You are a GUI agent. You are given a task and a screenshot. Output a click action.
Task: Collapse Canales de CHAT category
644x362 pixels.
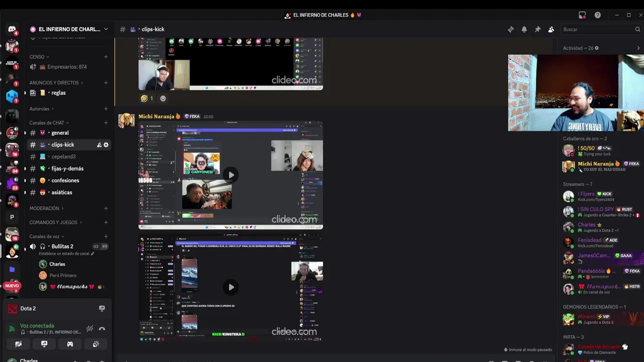coord(49,123)
